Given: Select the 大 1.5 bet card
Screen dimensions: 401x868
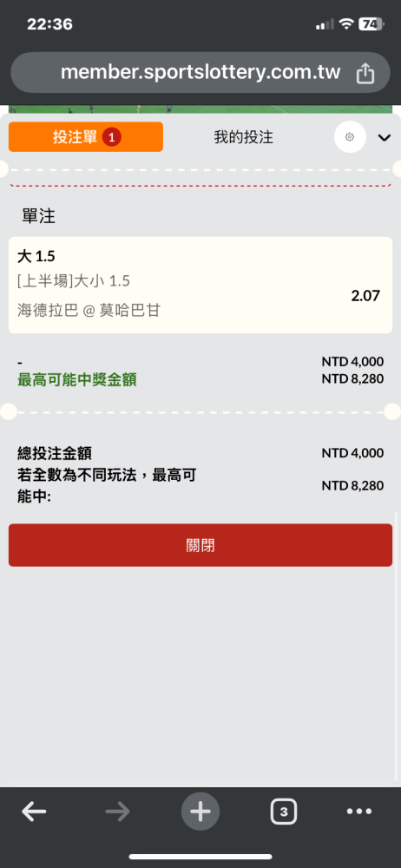Looking at the screenshot, I should tap(200, 285).
